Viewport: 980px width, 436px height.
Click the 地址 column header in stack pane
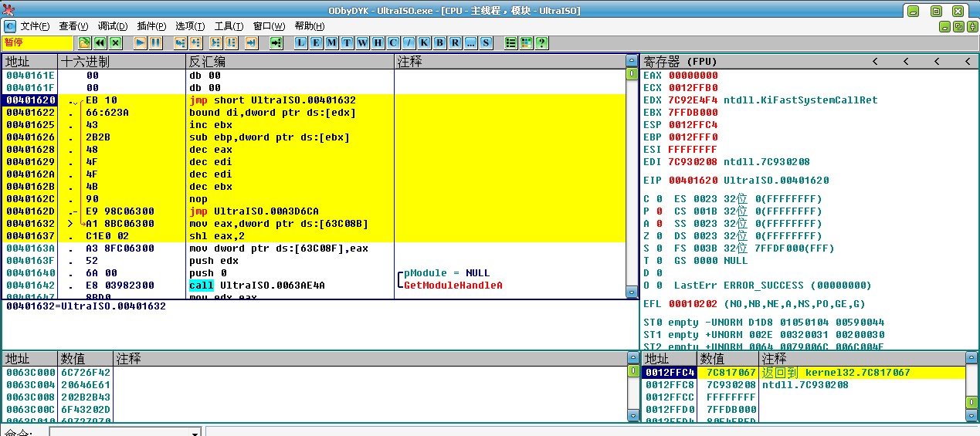click(670, 360)
